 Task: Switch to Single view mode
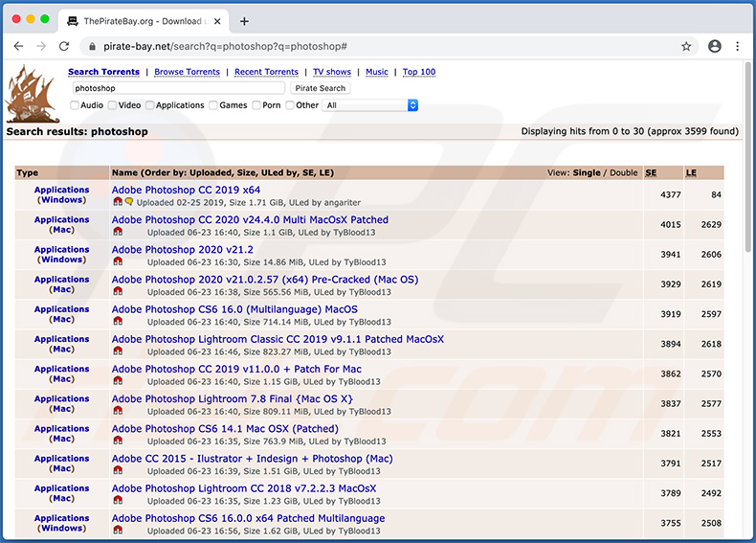coord(587,172)
